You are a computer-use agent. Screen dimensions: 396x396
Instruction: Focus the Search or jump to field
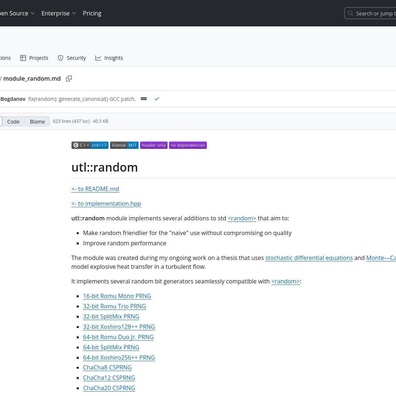370,13
